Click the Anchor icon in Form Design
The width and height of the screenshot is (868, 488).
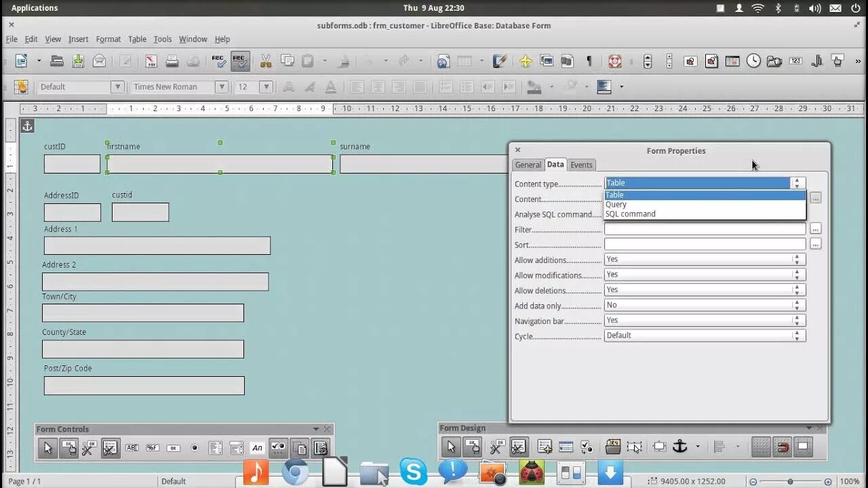[x=679, y=447]
